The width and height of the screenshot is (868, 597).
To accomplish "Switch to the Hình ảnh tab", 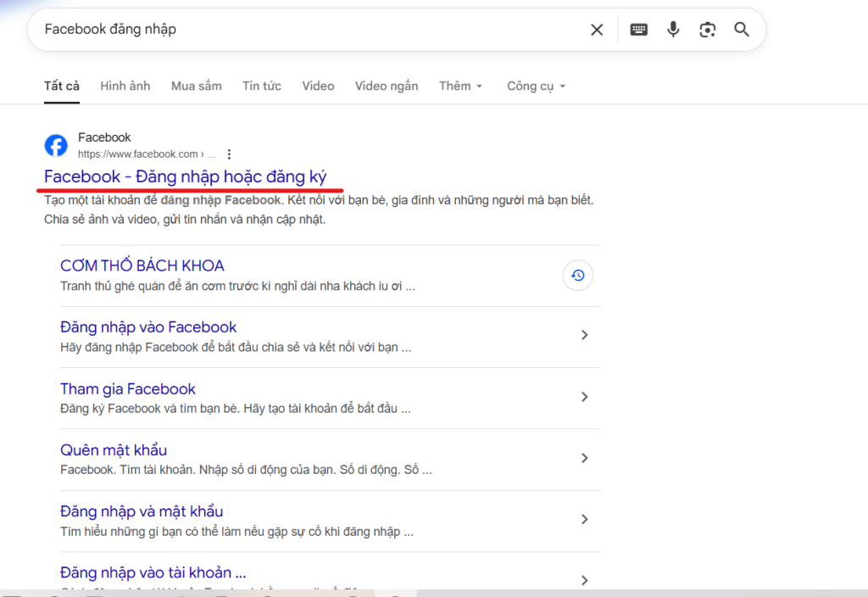I will (125, 86).
